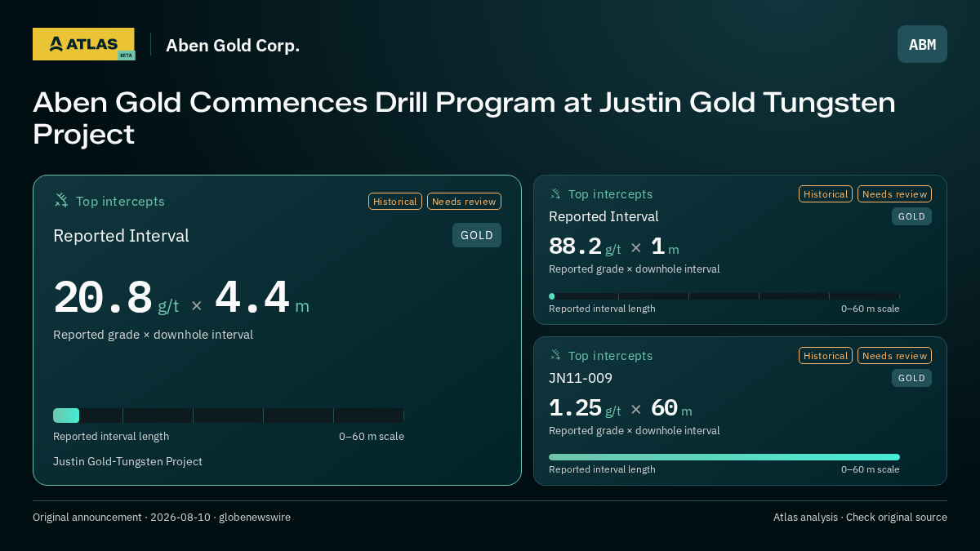
Task: Click the Historical tag in the 88.2 g/t card
Action: coord(826,194)
